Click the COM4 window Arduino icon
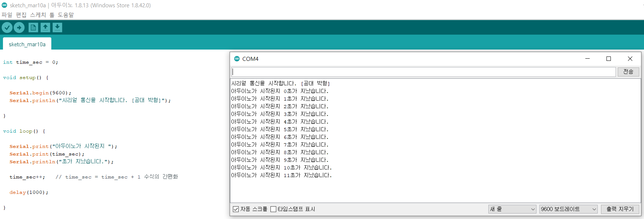Screen dimensions: 644x219 pyautogui.click(x=237, y=59)
